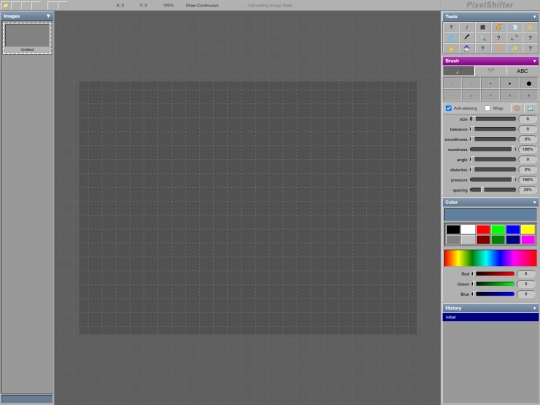Viewport: 540px width, 405px height.
Task: Collapse the History panel arrow
Action: coord(534,308)
